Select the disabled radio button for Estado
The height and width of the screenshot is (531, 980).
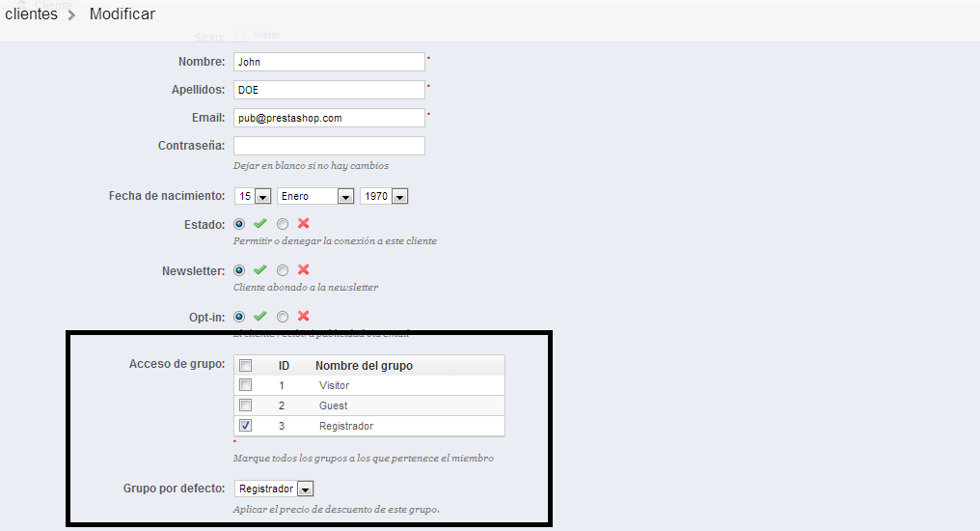coord(283,224)
